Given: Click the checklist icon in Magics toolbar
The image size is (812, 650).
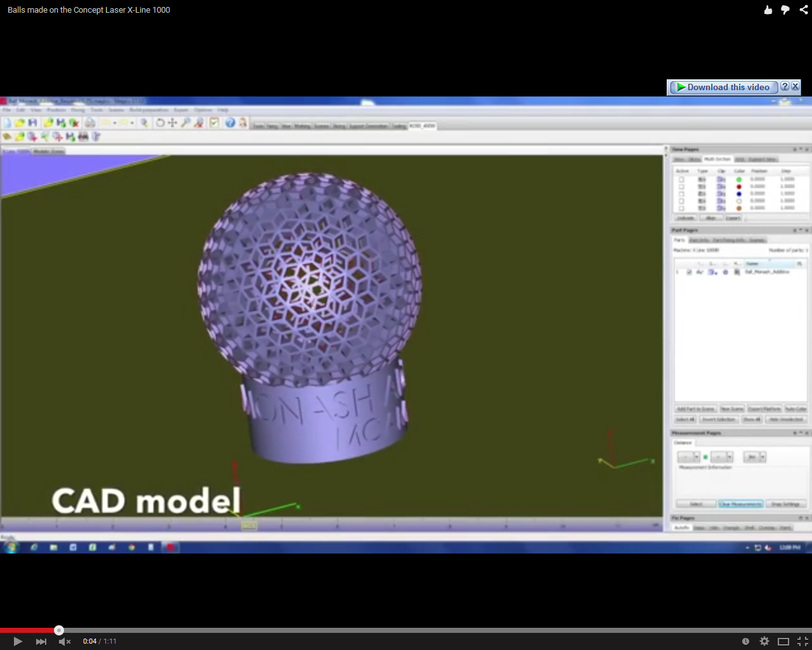Looking at the screenshot, I should coord(214,123).
